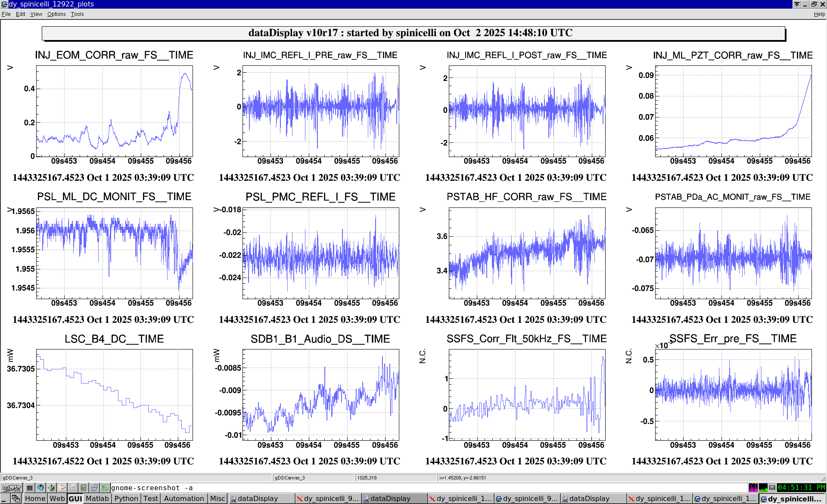
Task: Open the Tools menu
Action: click(x=77, y=14)
